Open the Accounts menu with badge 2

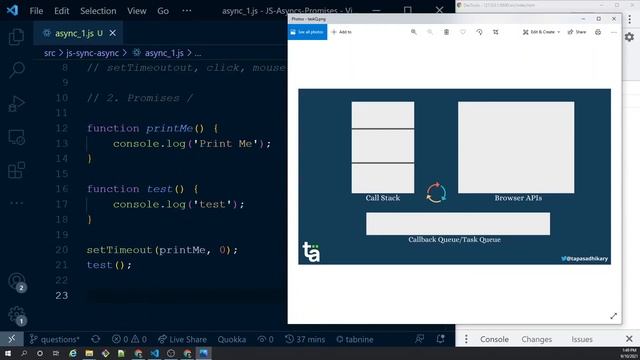(x=17, y=282)
